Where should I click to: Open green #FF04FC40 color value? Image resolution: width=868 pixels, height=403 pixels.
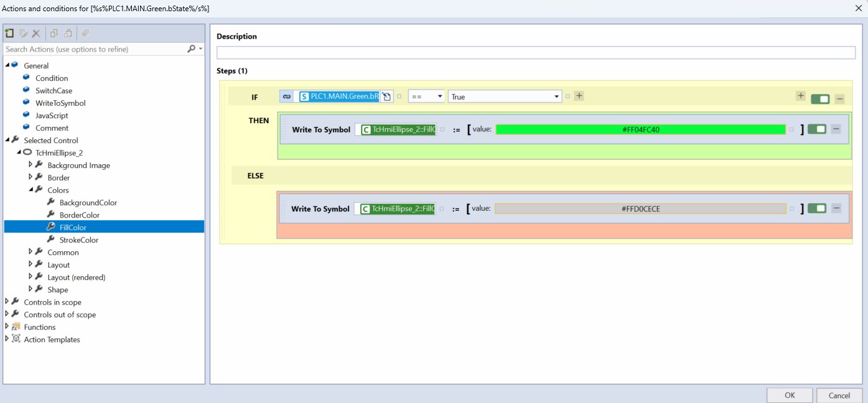pyautogui.click(x=640, y=129)
